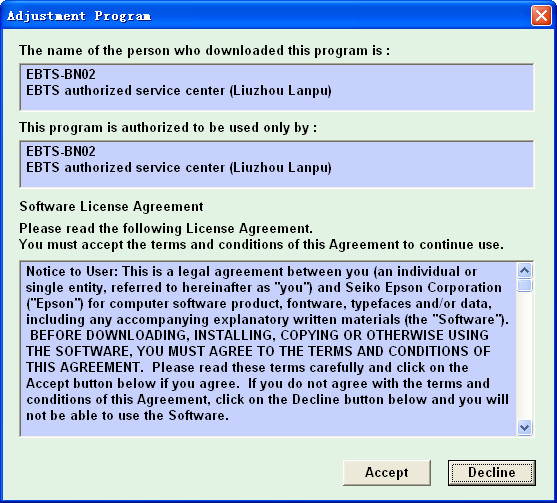Click the 'BEFORE DOWNLOADING, INSTALLING' line
The width and height of the screenshot is (557, 503).
click(x=259, y=335)
